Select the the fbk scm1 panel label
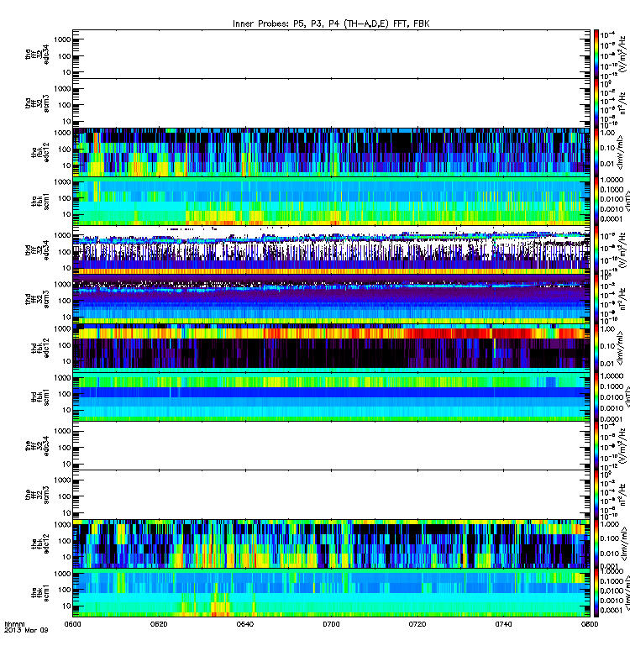 coord(40,593)
